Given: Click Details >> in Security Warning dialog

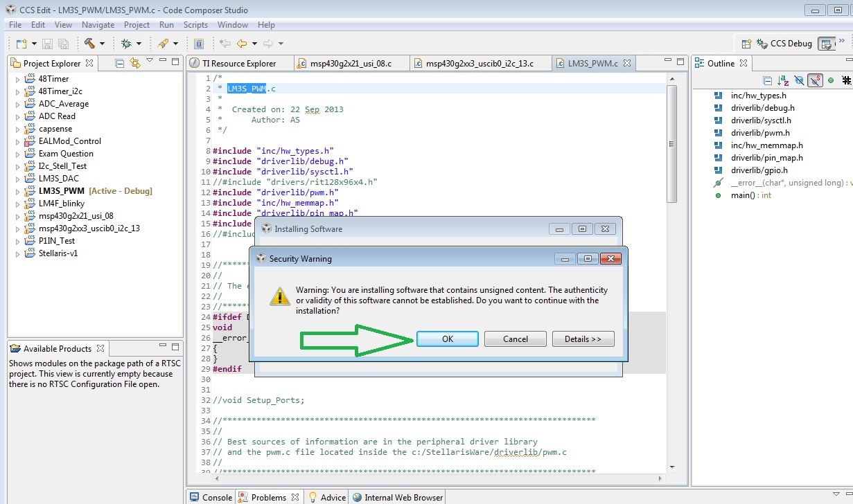Looking at the screenshot, I should click(583, 339).
